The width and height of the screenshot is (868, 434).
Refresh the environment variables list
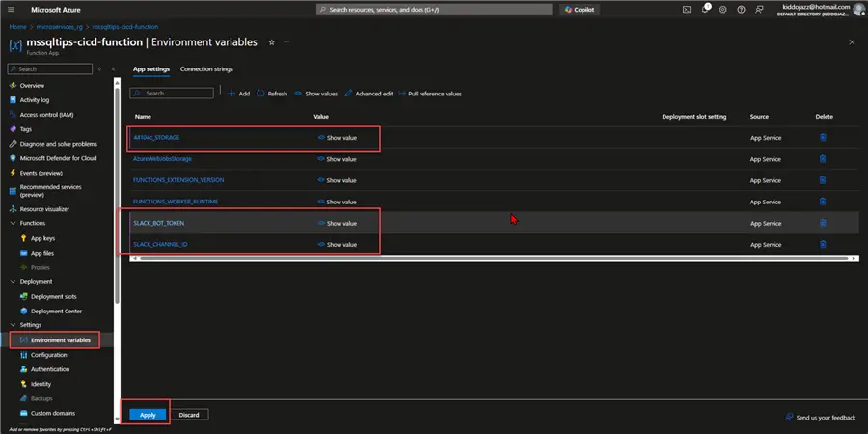pos(272,94)
